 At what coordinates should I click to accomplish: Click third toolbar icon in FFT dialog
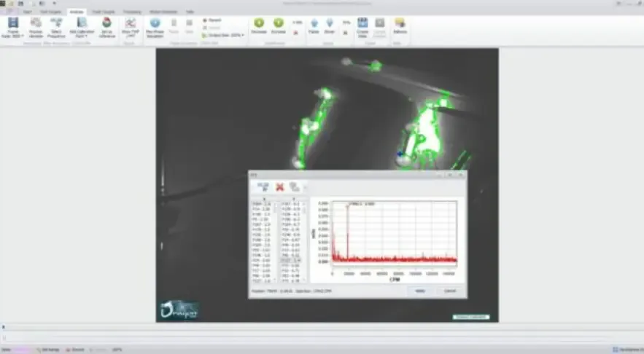[294, 187]
